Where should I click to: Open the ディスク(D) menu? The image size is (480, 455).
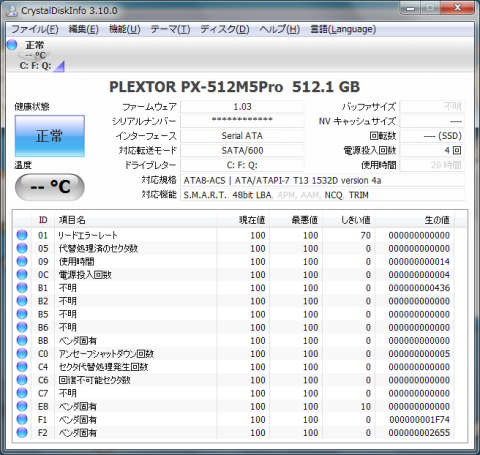click(x=225, y=29)
